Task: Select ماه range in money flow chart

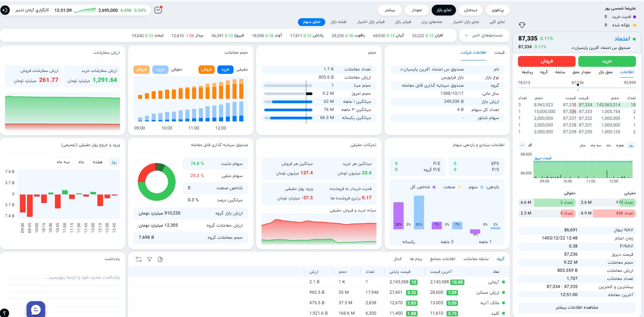Action: coord(81,162)
